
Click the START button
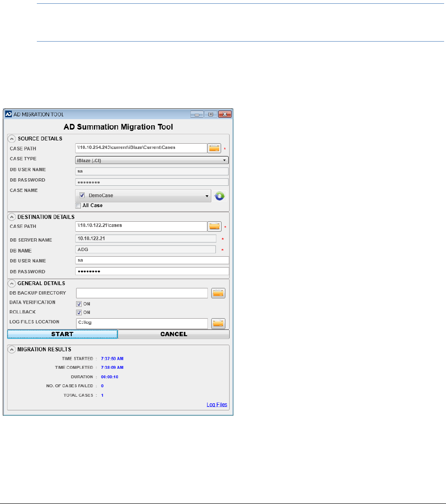coord(63,334)
